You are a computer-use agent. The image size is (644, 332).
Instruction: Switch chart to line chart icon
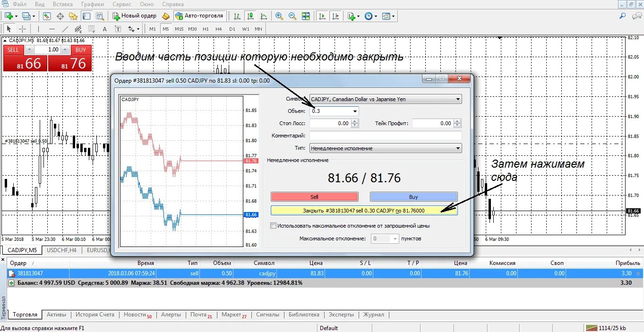coord(263,16)
